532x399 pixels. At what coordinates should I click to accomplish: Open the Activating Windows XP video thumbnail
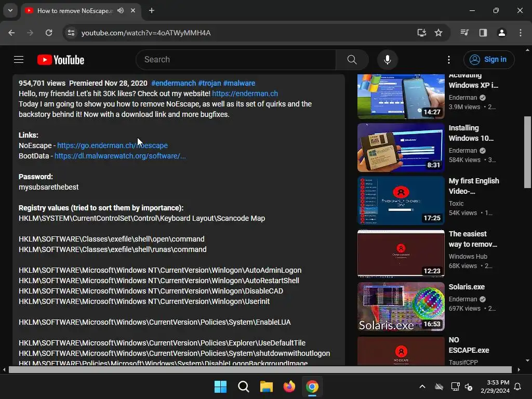click(x=401, y=97)
